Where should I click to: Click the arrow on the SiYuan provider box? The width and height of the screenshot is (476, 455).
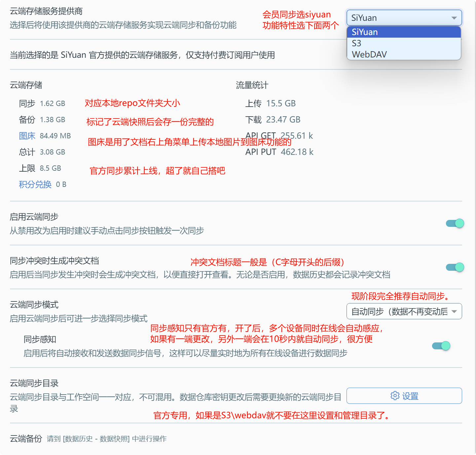coord(454,18)
